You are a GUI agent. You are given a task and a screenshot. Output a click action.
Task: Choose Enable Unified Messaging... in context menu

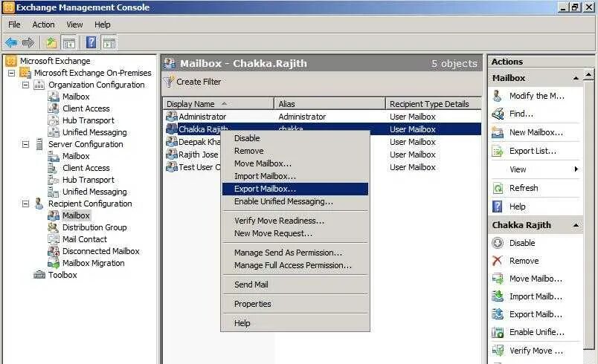click(x=295, y=201)
